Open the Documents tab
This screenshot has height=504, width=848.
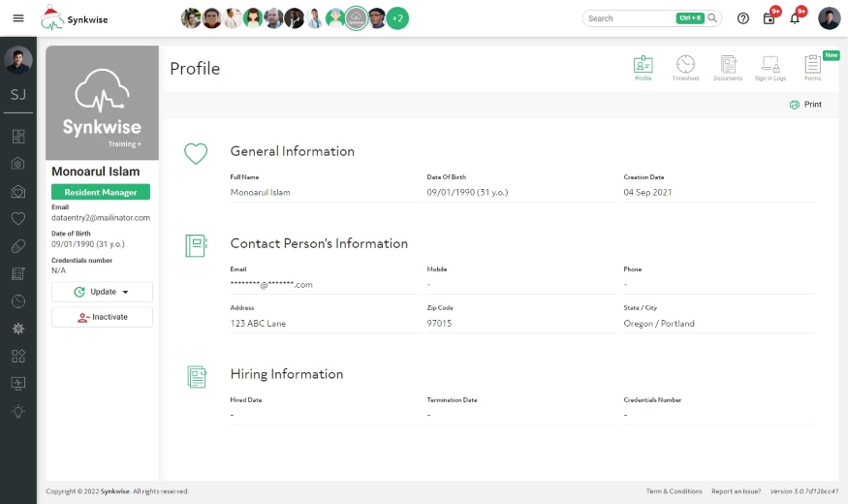(x=728, y=68)
